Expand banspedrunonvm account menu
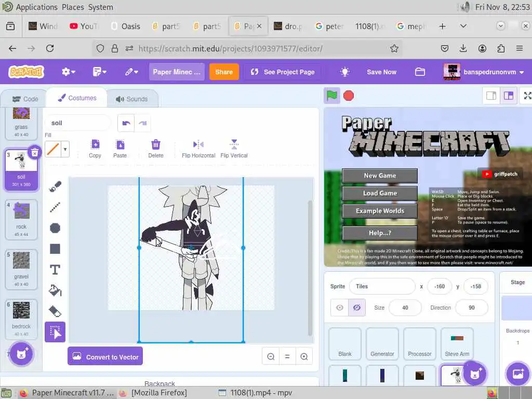The image size is (532, 399). (484, 72)
